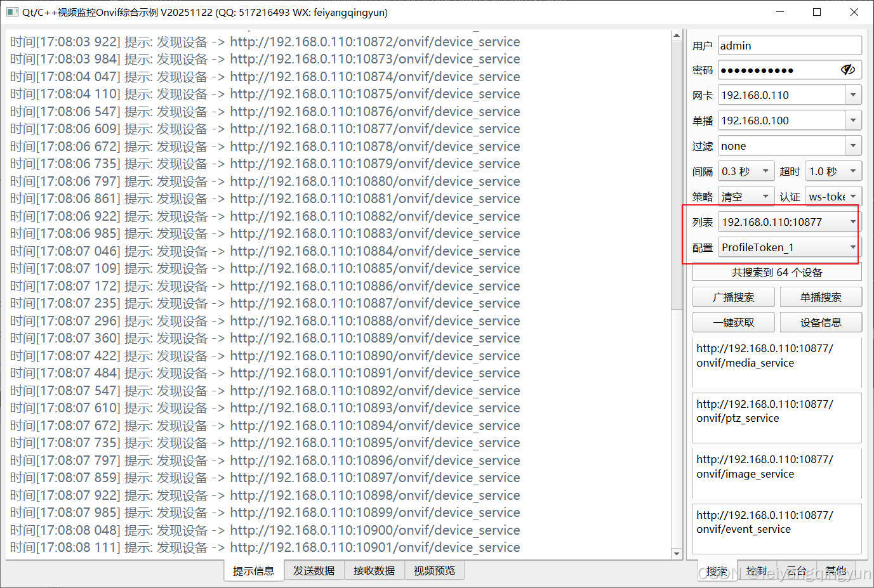Image resolution: width=874 pixels, height=588 pixels.
Task: Click the image_service URL text box
Action: point(777,473)
